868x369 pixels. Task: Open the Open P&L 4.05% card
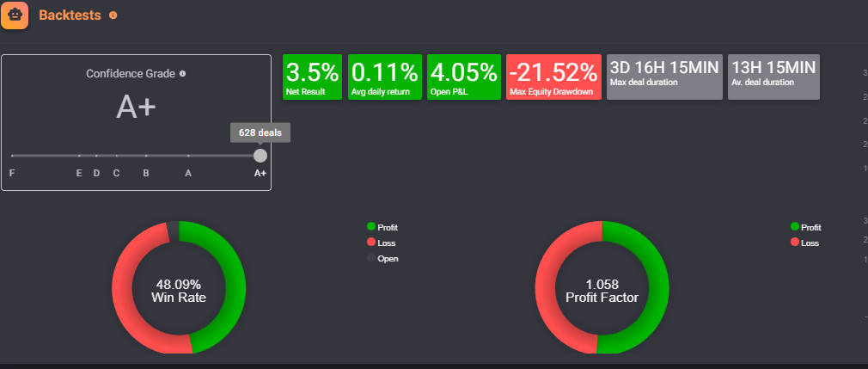tap(463, 77)
